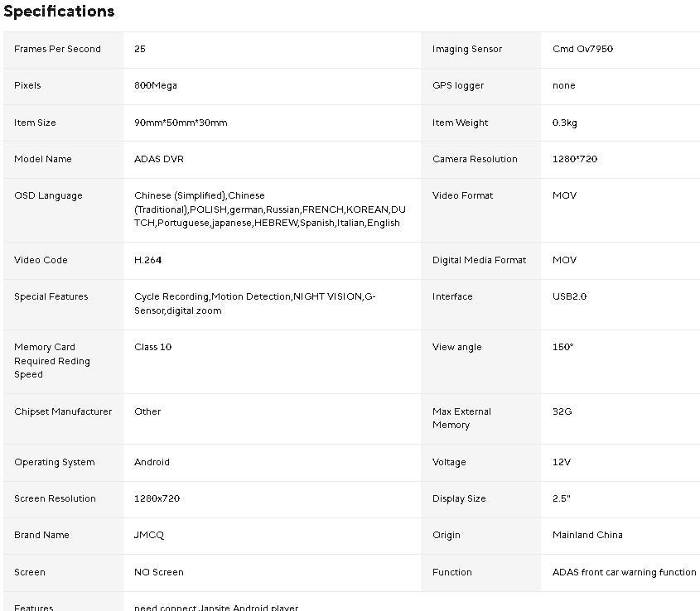700x611 pixels.
Task: Click the H.264 video code value
Action: click(x=148, y=260)
